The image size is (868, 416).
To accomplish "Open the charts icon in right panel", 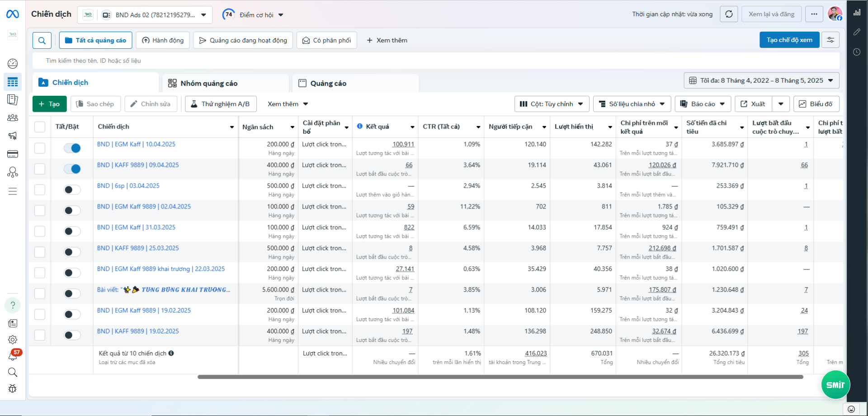I will [857, 12].
